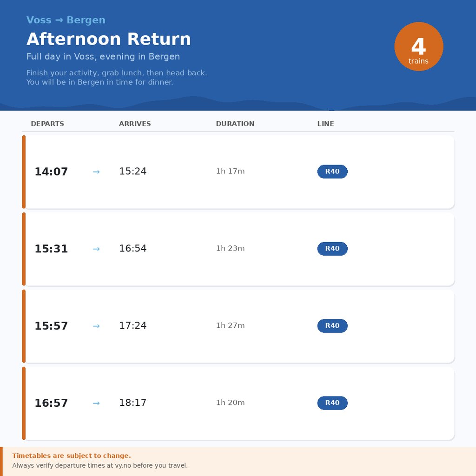Viewport: 476px width, 476px height.
Task: Click the R40 badge for 14:07 train
Action: point(332,172)
